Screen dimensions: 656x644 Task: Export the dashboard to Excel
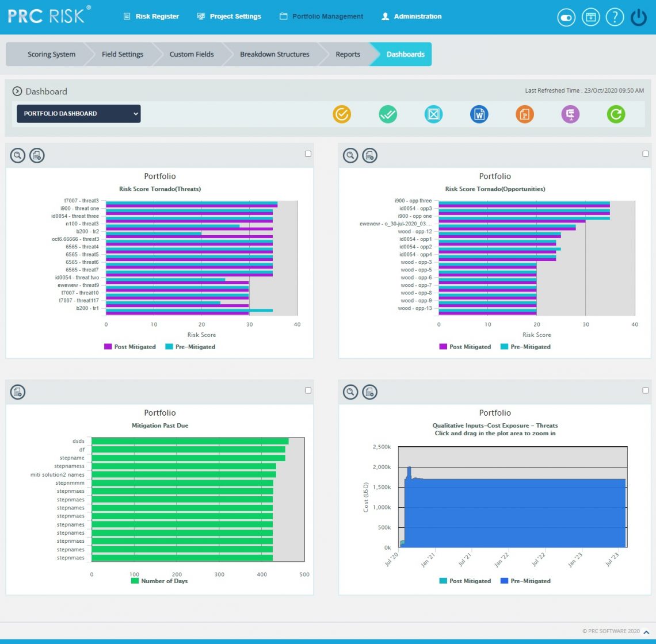[433, 114]
